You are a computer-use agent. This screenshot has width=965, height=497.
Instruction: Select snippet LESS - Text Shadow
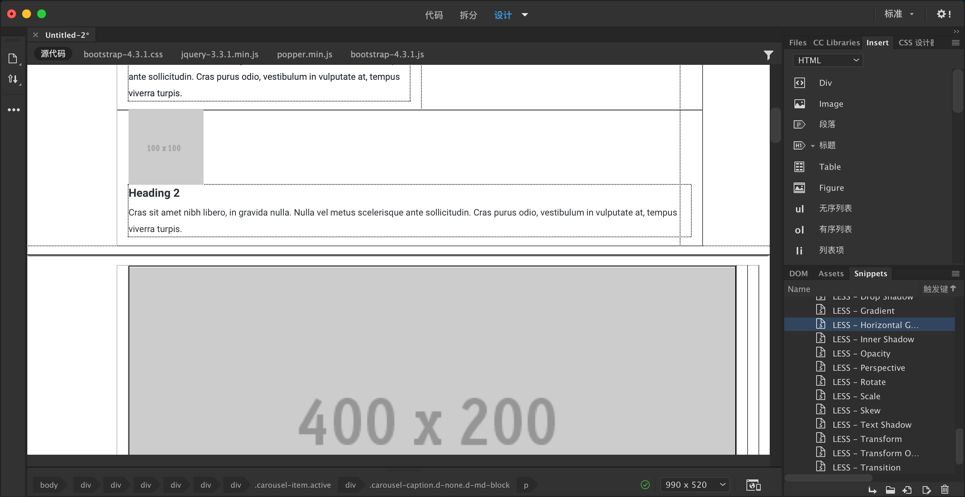870,424
